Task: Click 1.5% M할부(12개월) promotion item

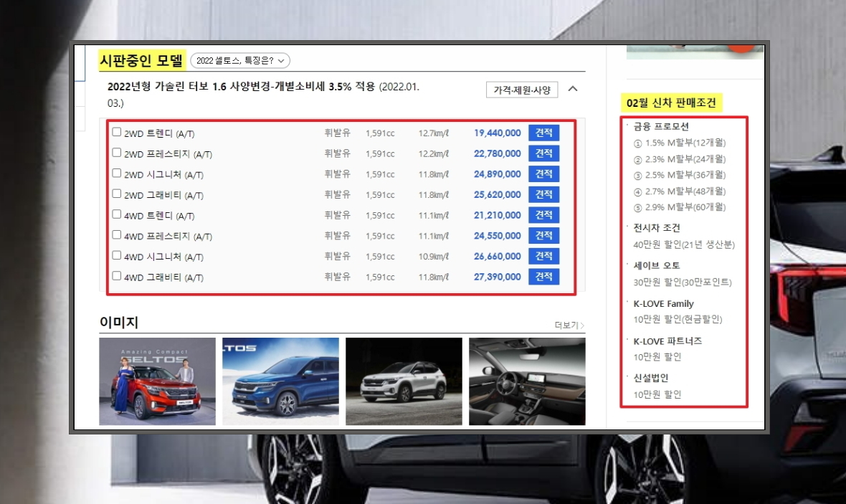Action: tap(680, 143)
